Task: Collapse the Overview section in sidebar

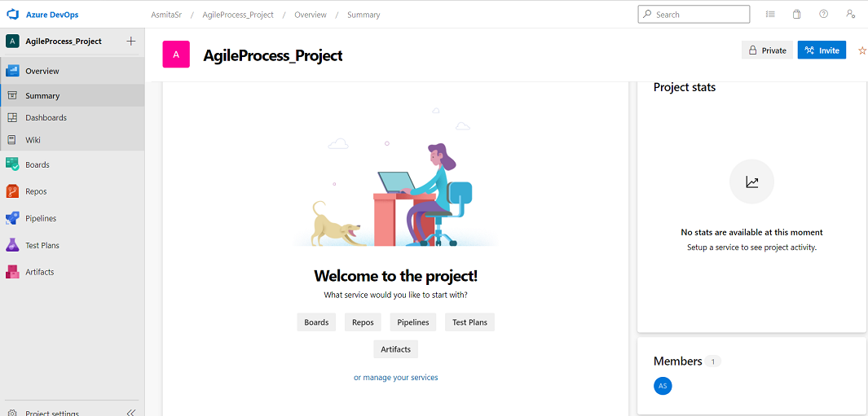Action: [42, 71]
